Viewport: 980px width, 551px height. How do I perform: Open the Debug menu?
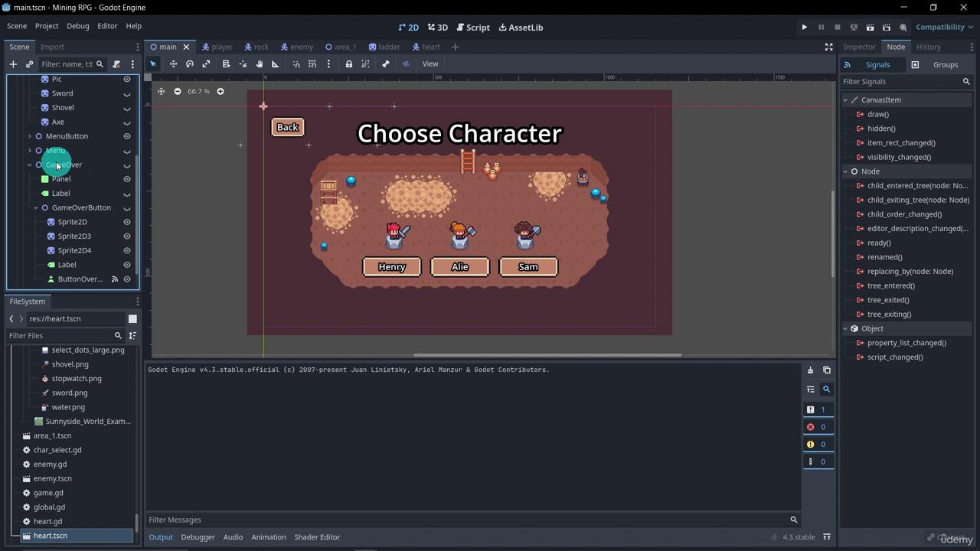78,27
